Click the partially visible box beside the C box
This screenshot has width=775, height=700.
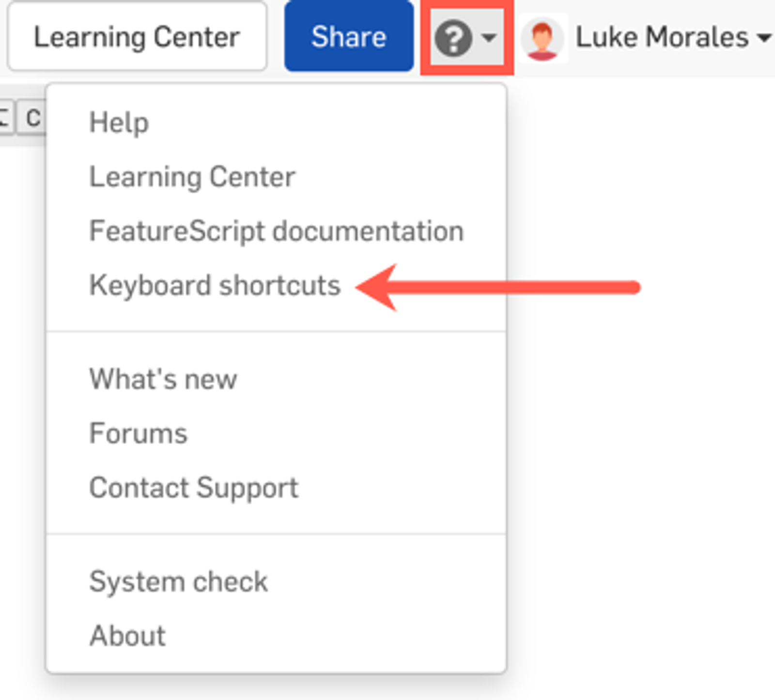(5, 118)
